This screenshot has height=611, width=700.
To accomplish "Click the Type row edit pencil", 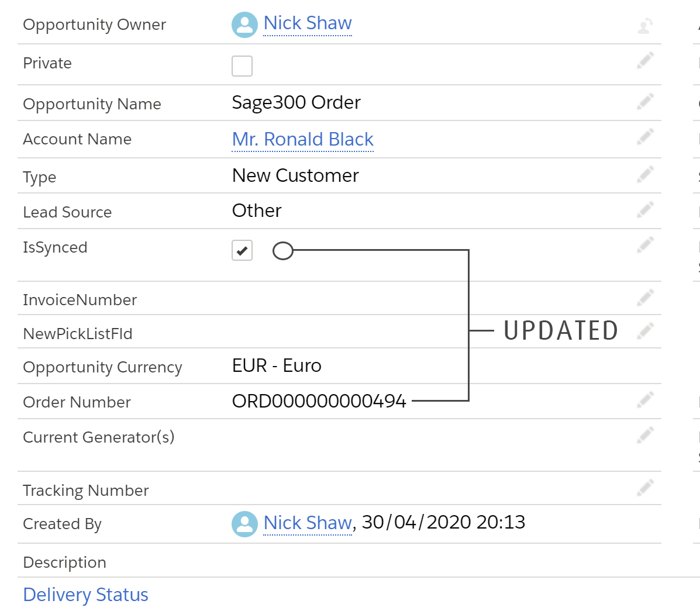I will (x=645, y=174).
